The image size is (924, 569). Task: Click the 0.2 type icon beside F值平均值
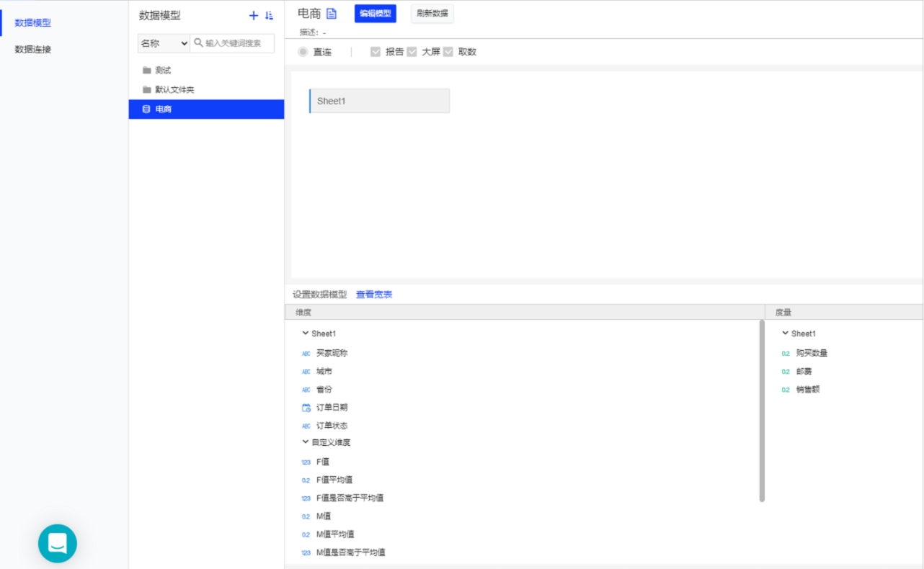click(x=306, y=480)
